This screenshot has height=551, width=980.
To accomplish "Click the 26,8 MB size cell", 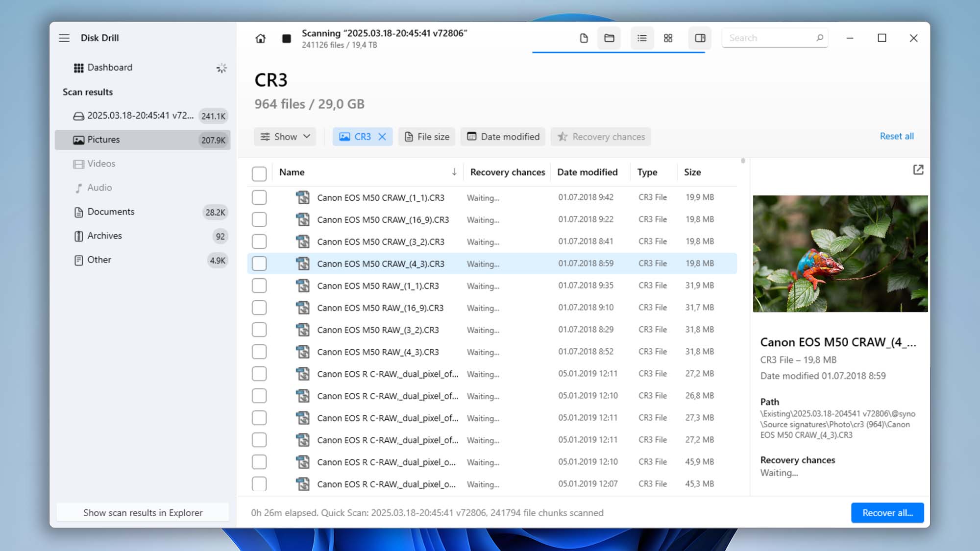I will 699,395.
